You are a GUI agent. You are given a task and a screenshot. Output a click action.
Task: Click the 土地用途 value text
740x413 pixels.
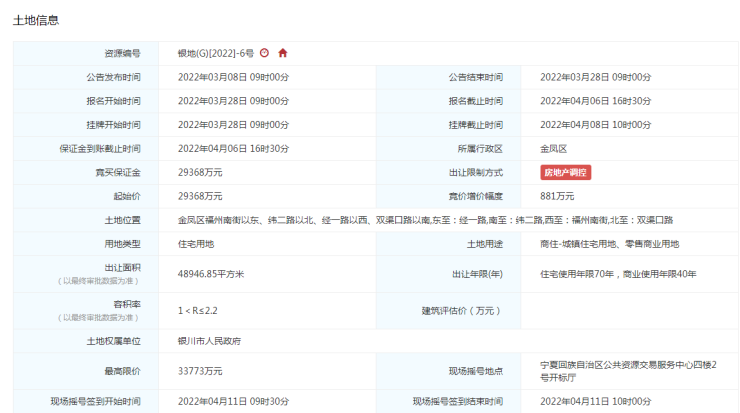tap(609, 244)
